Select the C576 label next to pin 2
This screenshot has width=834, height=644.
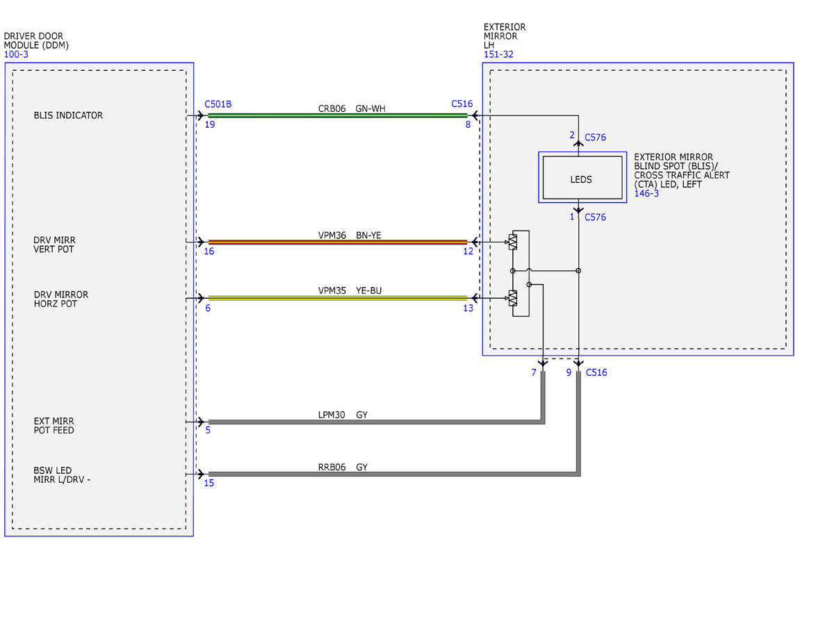pyautogui.click(x=595, y=138)
